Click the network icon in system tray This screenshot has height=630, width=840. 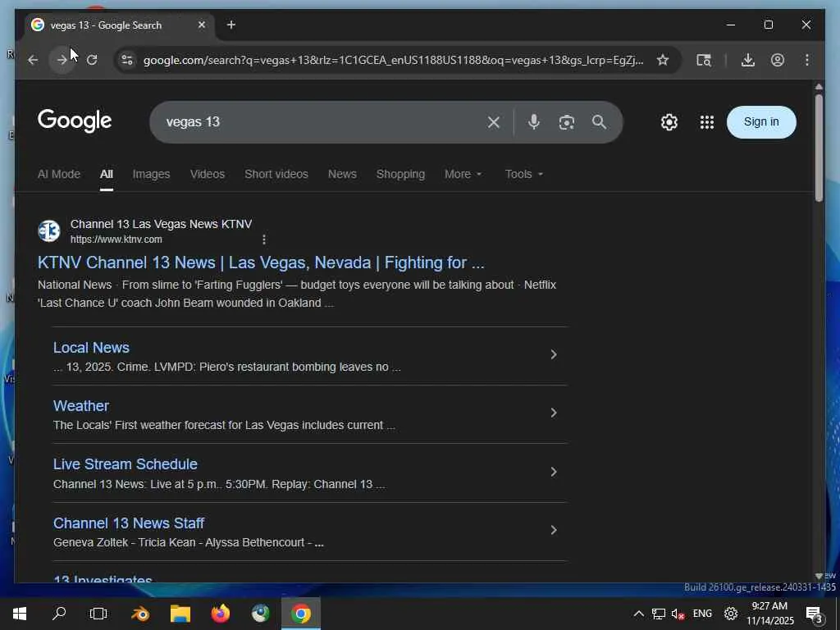coord(659,614)
